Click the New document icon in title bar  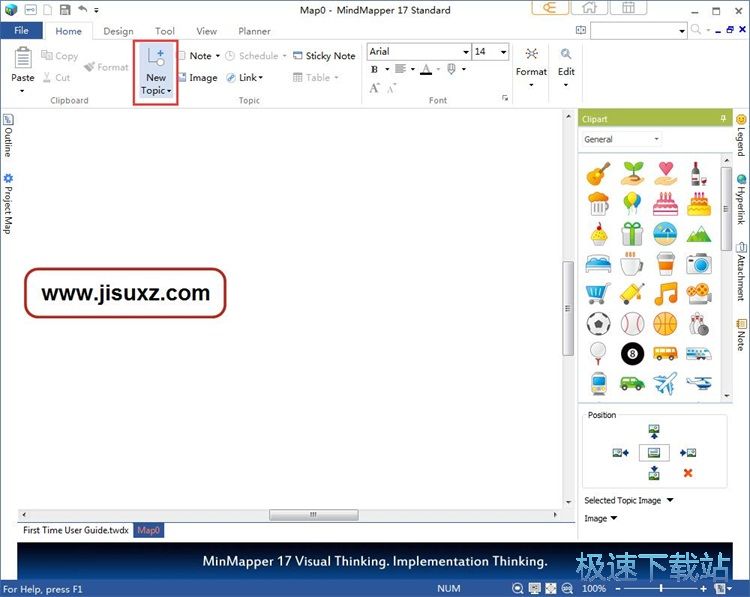[47, 10]
